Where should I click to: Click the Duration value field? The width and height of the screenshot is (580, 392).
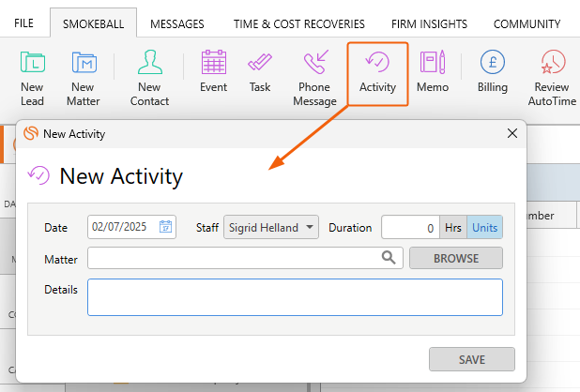[410, 227]
